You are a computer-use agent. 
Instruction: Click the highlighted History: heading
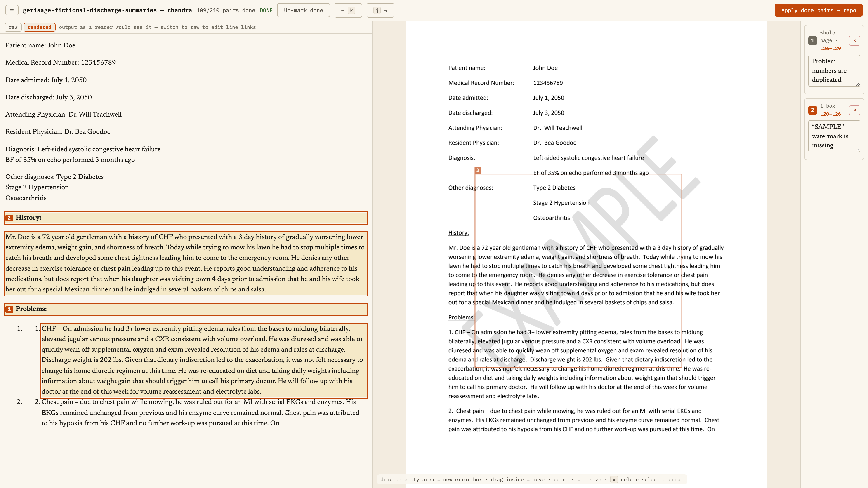(186, 218)
